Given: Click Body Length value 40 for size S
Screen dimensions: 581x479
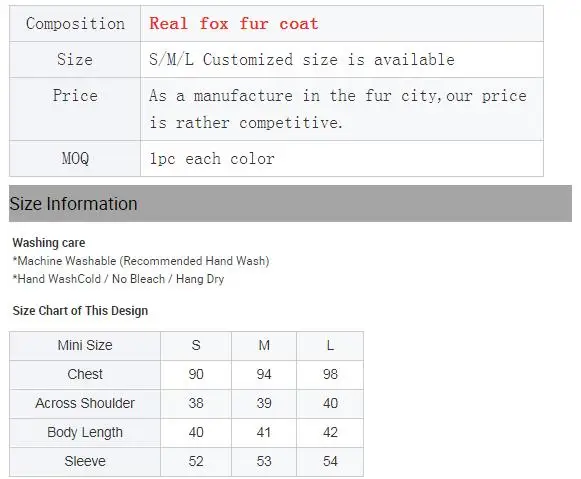Looking at the screenshot, I should [x=196, y=433].
